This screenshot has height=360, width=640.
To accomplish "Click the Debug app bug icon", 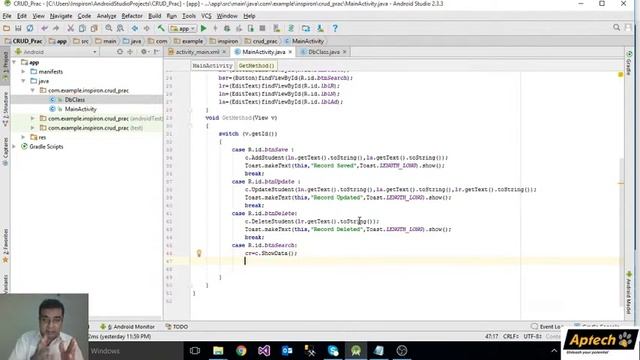I will coord(227,29).
